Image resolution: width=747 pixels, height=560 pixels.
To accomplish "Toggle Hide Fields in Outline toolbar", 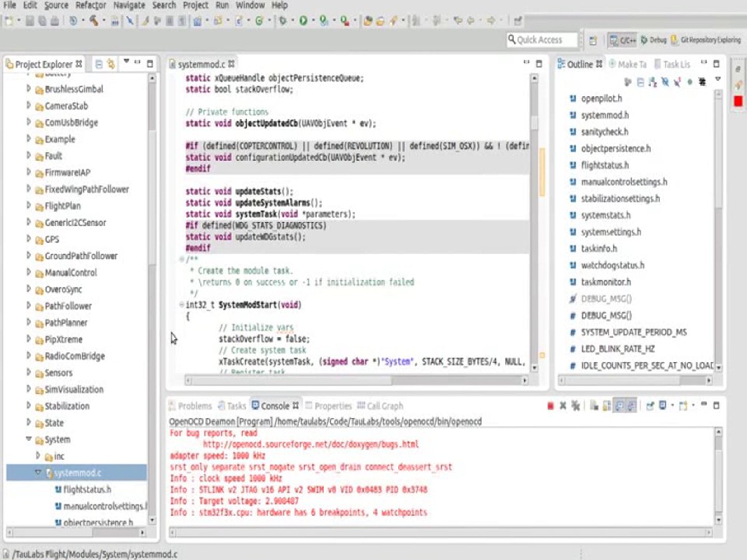I will [665, 82].
